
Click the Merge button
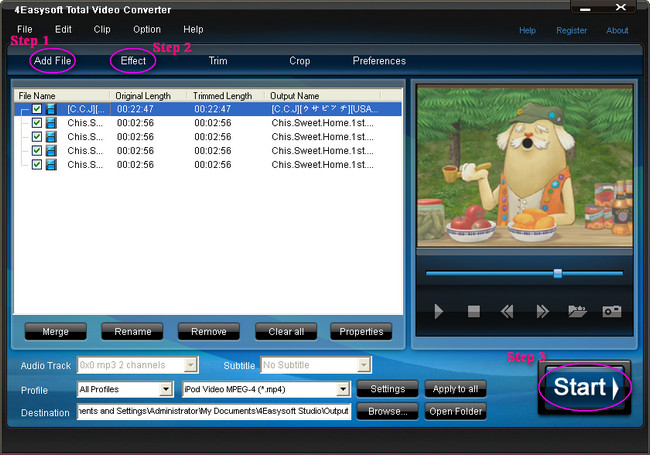(x=56, y=332)
